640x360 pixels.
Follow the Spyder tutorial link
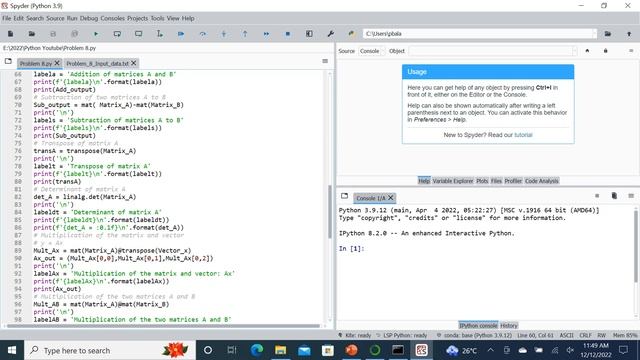[x=523, y=135]
